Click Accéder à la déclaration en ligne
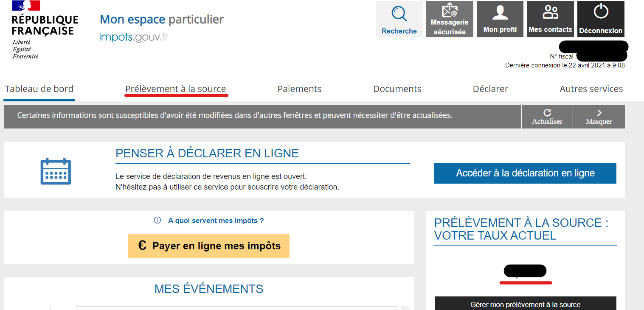This screenshot has height=310, width=644. coord(525,173)
